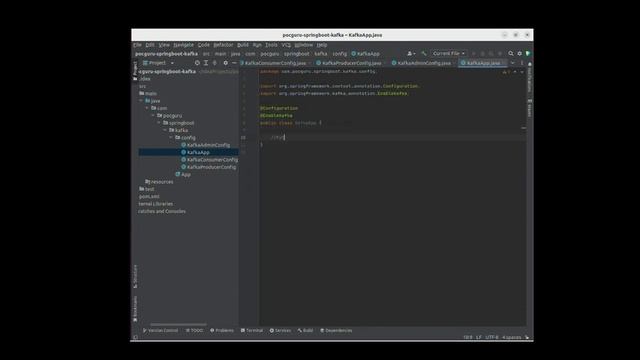Toggle the Bookmarks side panel
640x360 pixels.
coord(135,309)
